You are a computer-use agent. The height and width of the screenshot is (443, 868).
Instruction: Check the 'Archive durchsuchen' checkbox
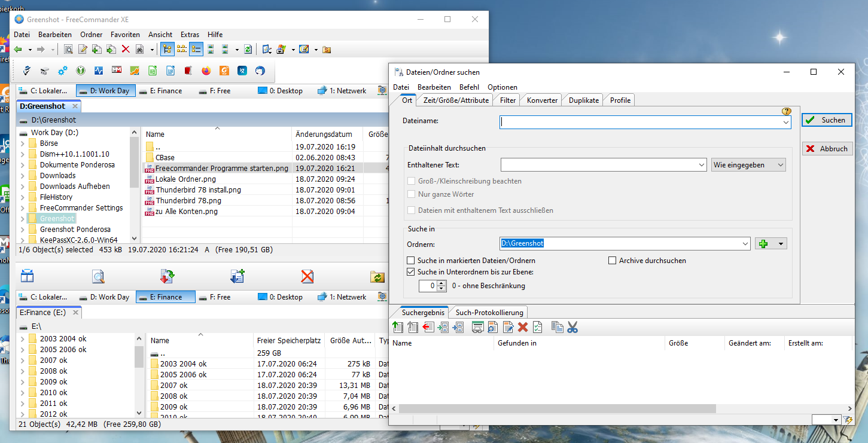[x=612, y=261]
